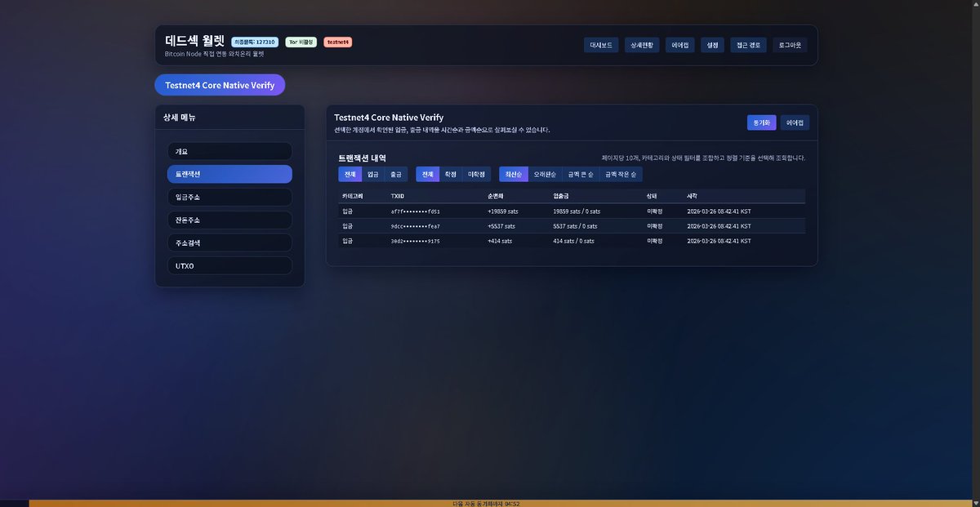980x507 pixels.
Task: Open transaction 9dcc••••fea7
Action: tap(415, 226)
